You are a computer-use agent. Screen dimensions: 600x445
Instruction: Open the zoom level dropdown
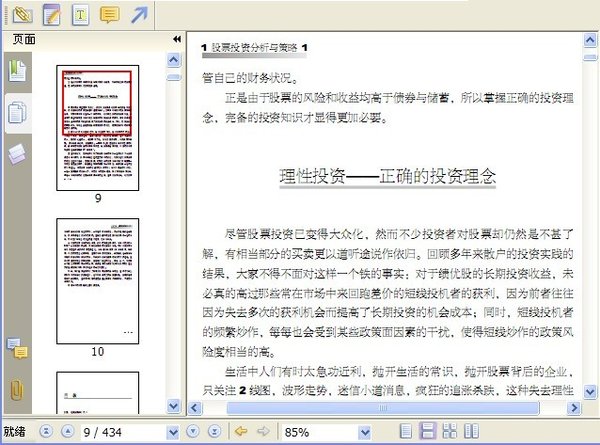365,432
